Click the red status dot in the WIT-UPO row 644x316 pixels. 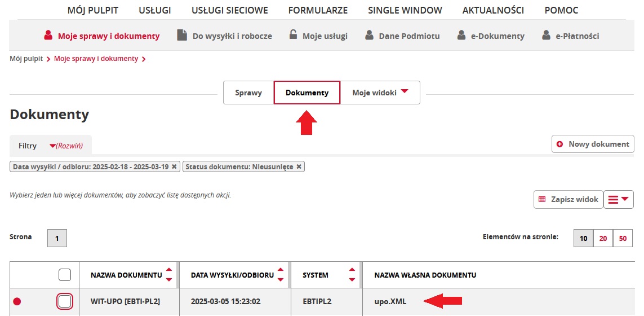[17, 301]
